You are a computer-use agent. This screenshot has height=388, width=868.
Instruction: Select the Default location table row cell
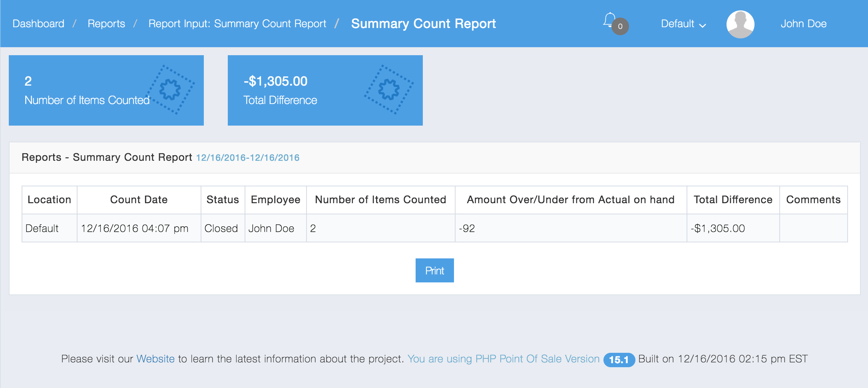point(42,228)
